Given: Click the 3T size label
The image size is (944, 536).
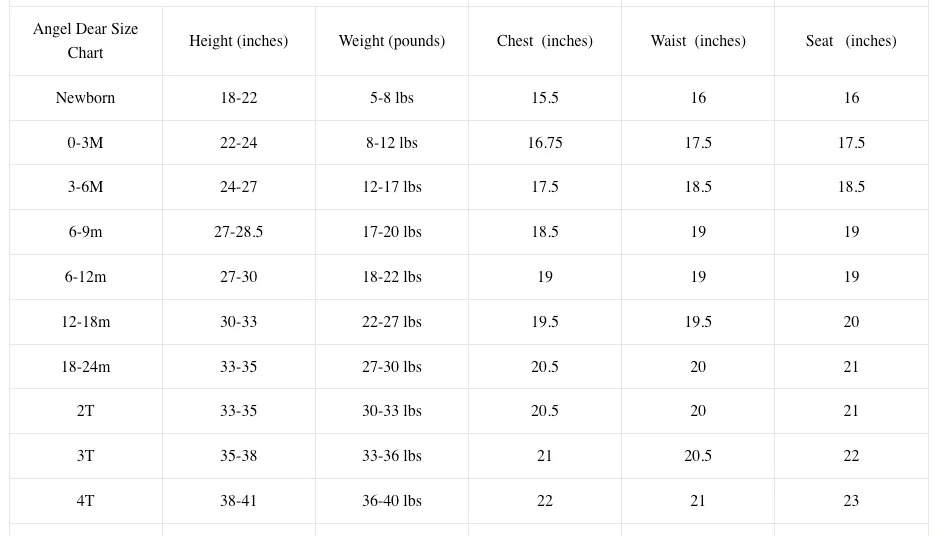Looking at the screenshot, I should tap(85, 456).
